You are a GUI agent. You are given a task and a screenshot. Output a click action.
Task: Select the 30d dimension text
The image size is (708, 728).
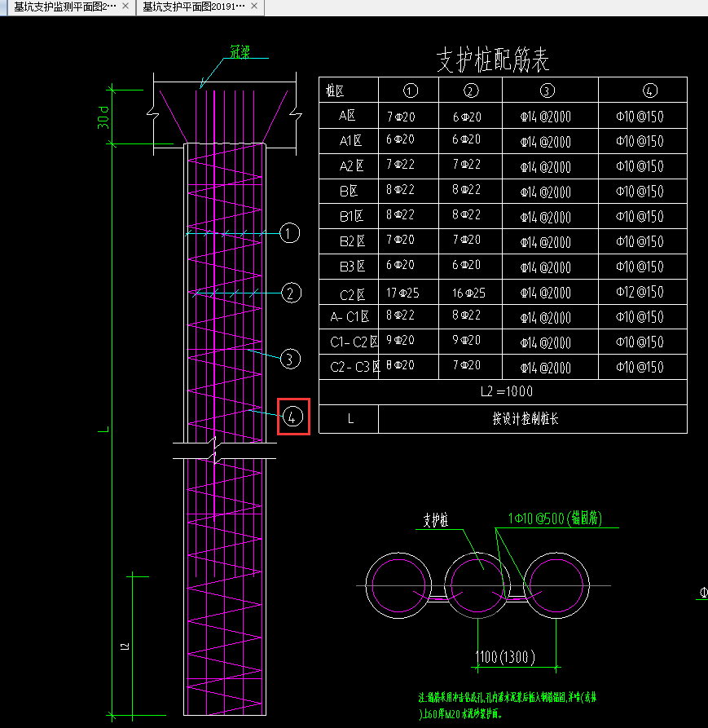click(103, 117)
